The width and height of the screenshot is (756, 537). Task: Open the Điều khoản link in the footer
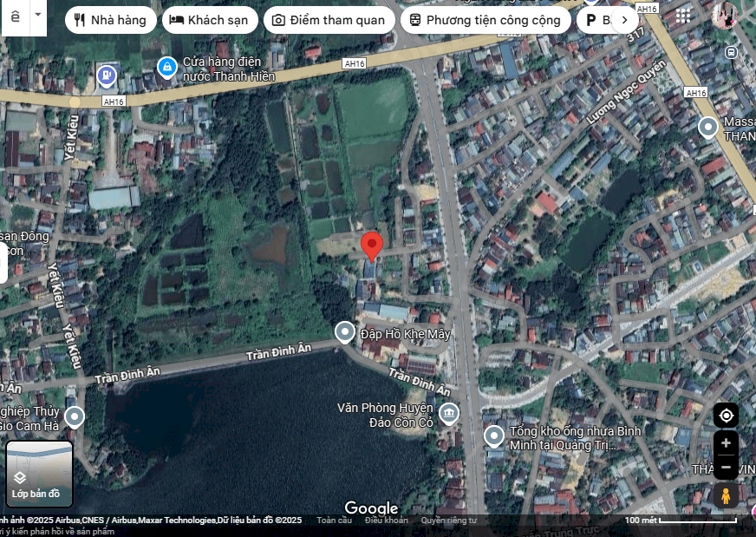[386, 521]
